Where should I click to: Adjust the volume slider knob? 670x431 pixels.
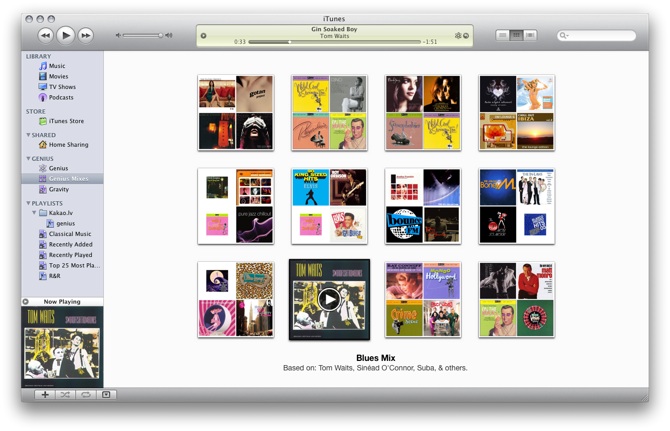161,35
